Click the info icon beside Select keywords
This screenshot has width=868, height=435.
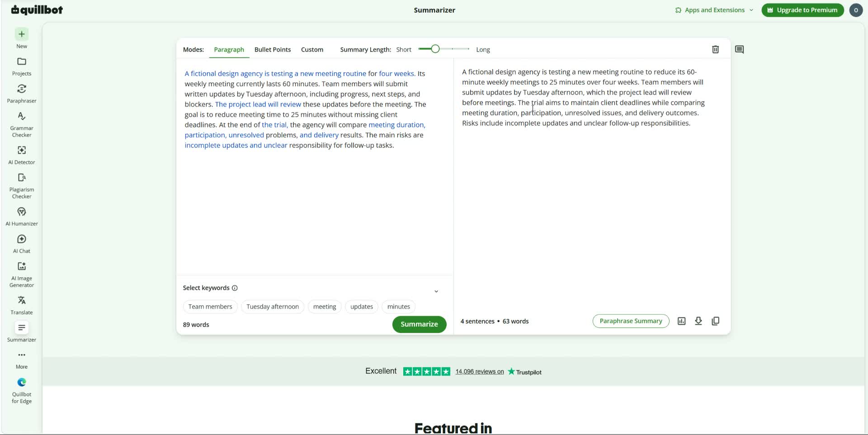235,288
